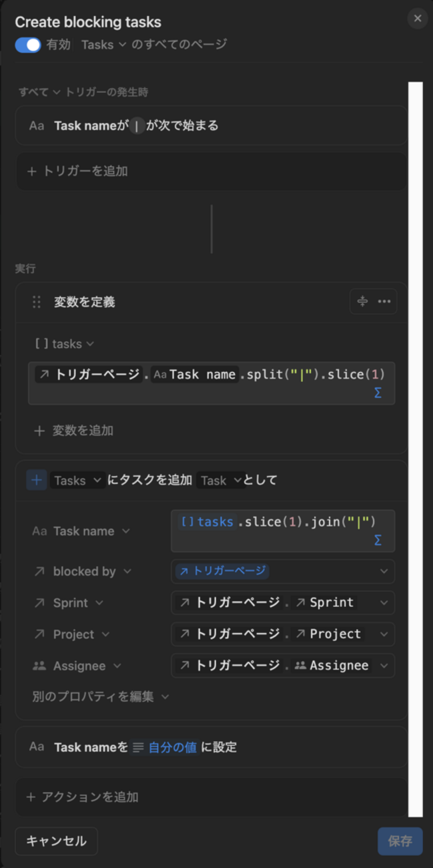The height and width of the screenshot is (868, 433).
Task: Open the Task name property dropdown
Action: [x=81, y=531]
